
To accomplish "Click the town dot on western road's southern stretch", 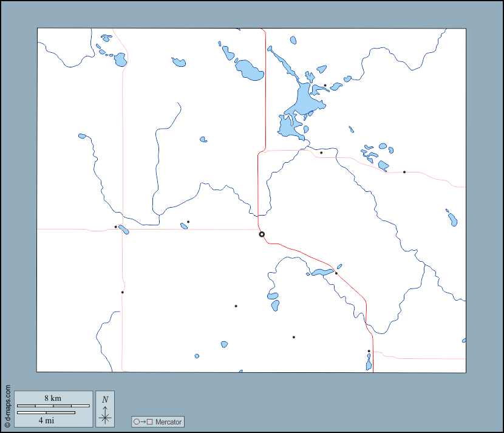I will pos(122,292).
